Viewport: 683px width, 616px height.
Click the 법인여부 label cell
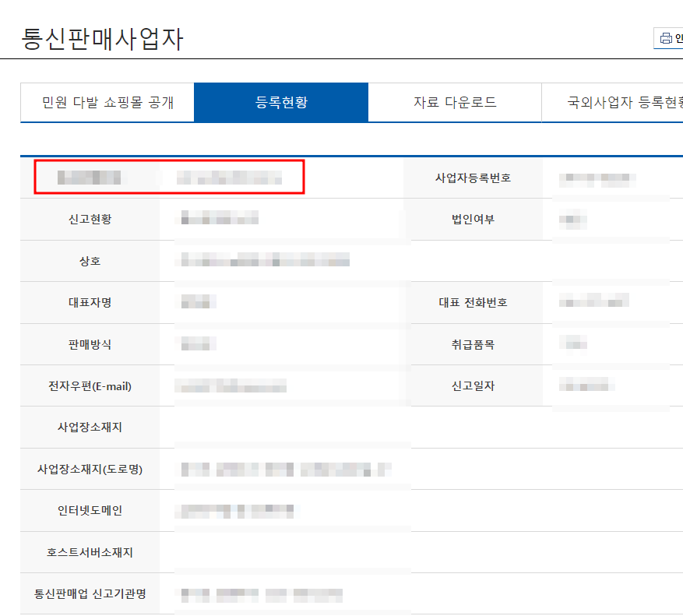(x=473, y=219)
